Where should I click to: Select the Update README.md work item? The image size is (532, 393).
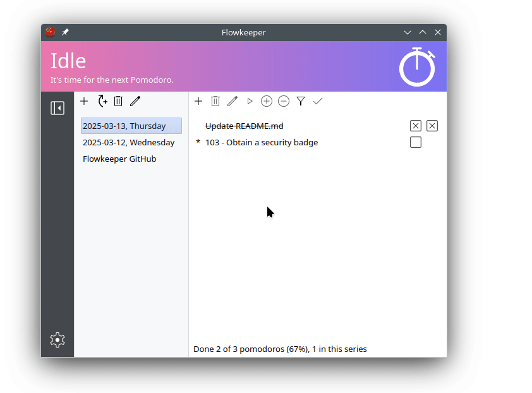pos(245,126)
